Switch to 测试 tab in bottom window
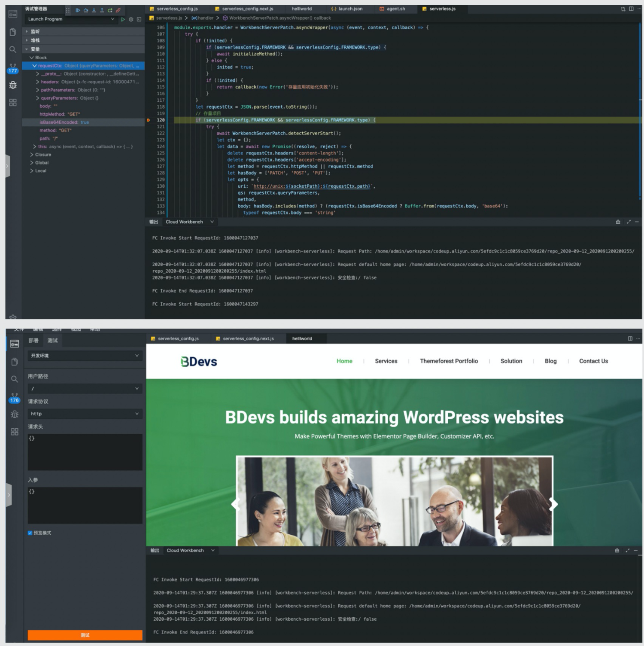This screenshot has width=644, height=646. (x=52, y=340)
